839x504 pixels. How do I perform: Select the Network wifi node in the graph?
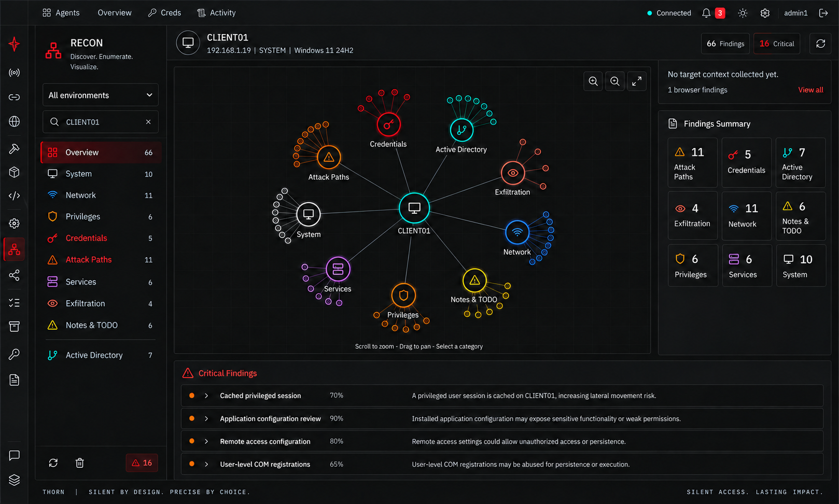click(517, 232)
